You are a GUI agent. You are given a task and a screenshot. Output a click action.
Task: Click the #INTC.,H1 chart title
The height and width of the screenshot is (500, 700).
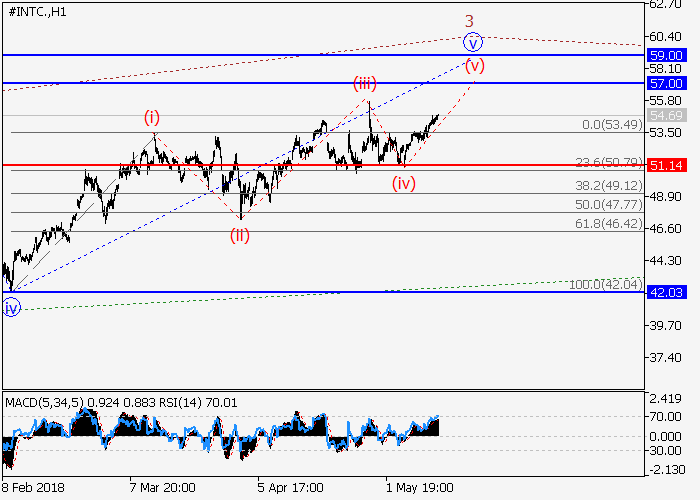[x=36, y=10]
